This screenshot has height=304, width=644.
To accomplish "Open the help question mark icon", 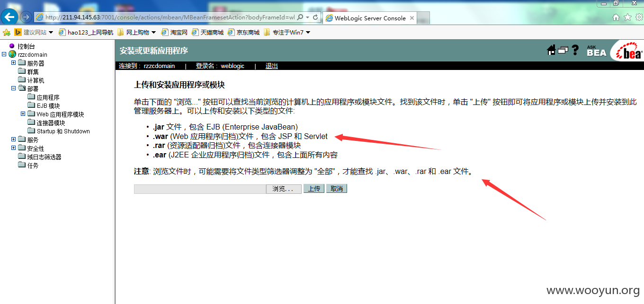I will pos(575,50).
